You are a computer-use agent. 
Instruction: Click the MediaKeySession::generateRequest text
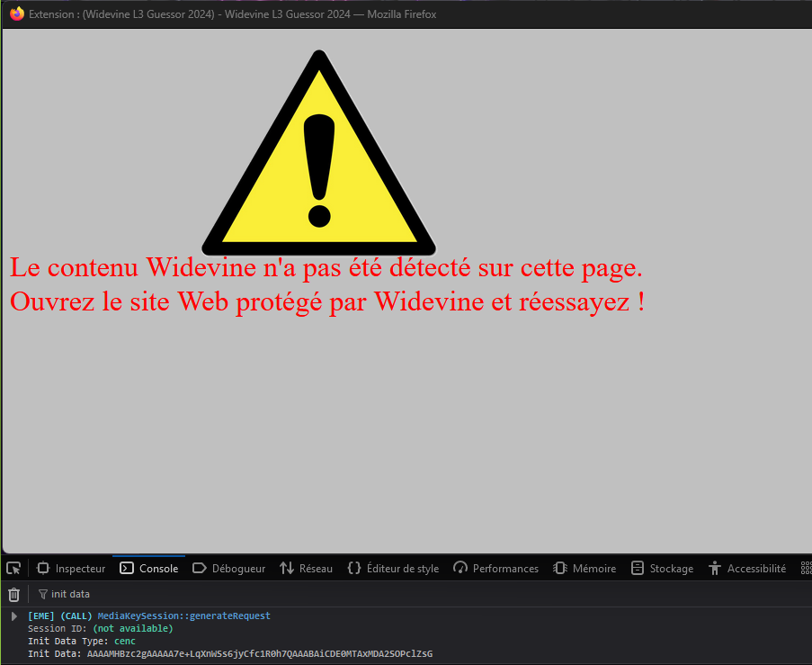click(183, 616)
